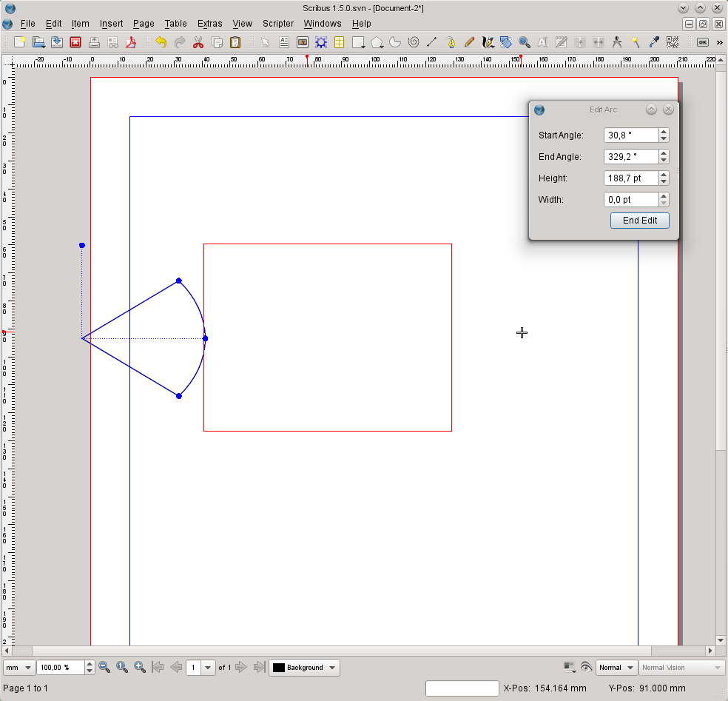Click the Insert Table icon
The image size is (728, 701).
tap(340, 42)
